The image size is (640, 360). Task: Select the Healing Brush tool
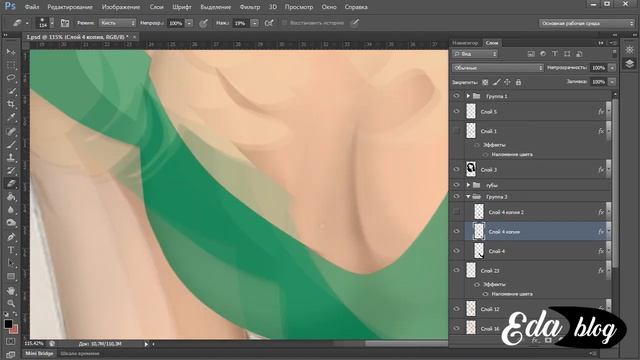click(x=11, y=131)
